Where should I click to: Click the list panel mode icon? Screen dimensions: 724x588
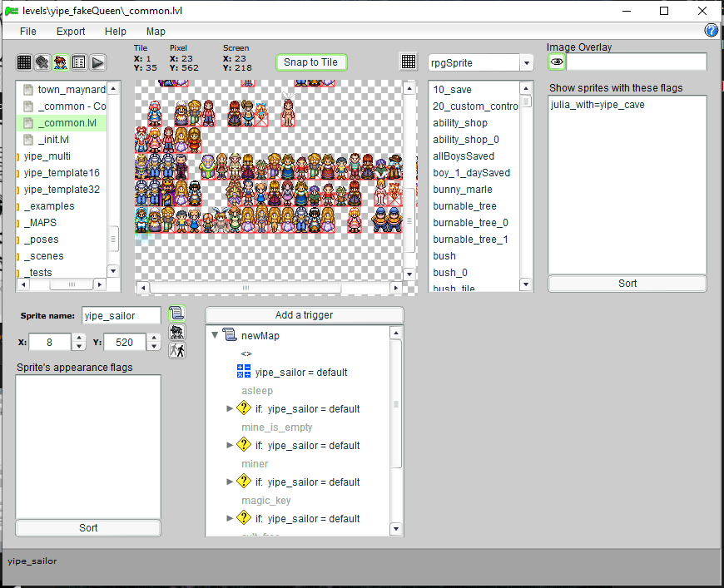pos(79,62)
